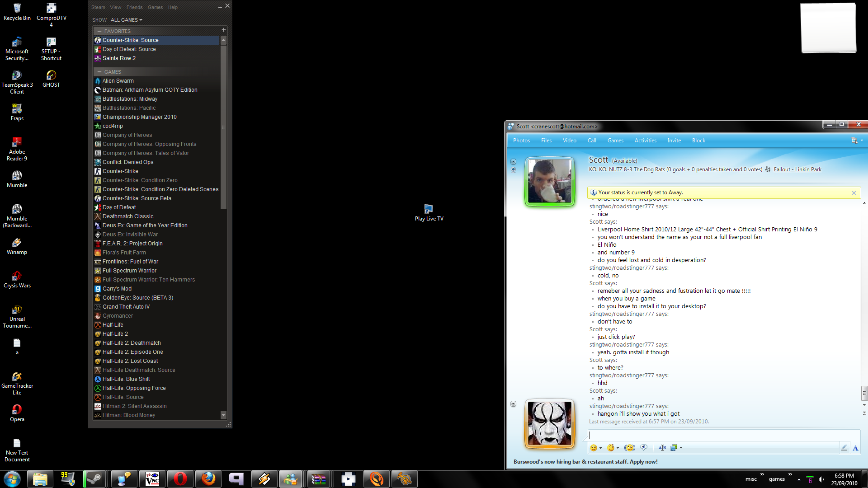This screenshot has height=488, width=868.
Task: Open the ALL GAMES filter dropdown
Action: pyautogui.click(x=127, y=20)
